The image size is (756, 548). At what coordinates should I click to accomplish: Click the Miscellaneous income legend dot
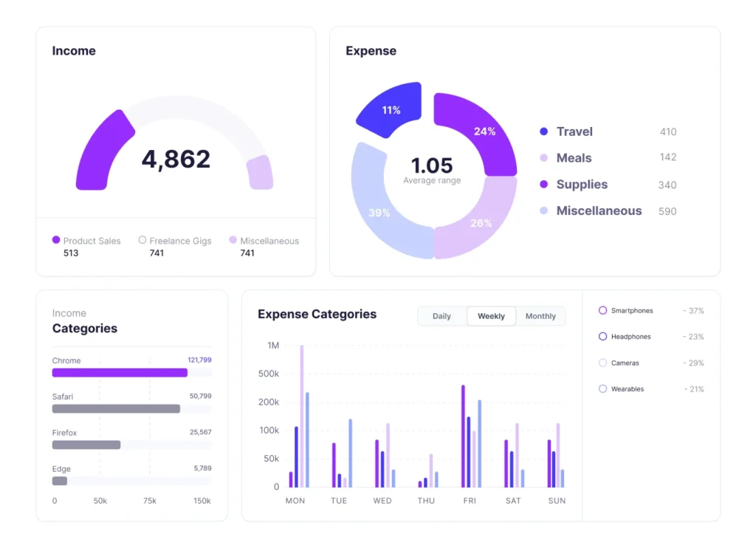click(x=233, y=240)
